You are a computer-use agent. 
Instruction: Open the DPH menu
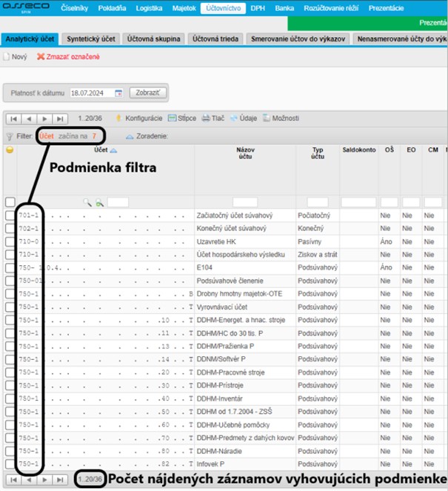[258, 8]
